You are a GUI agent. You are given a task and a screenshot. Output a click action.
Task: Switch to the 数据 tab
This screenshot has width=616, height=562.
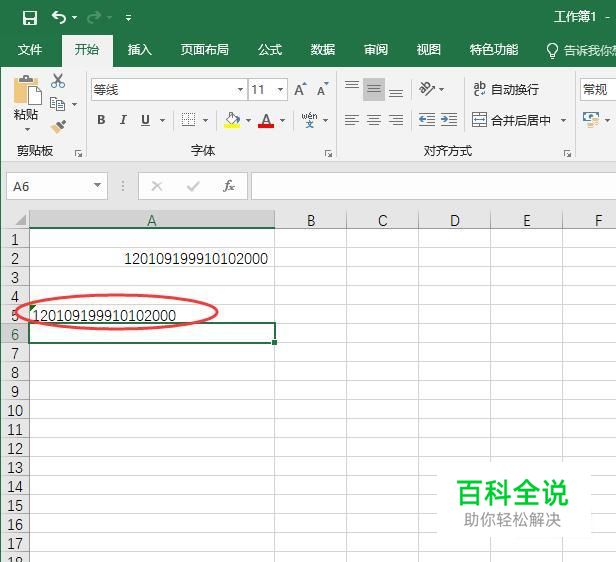pos(323,50)
